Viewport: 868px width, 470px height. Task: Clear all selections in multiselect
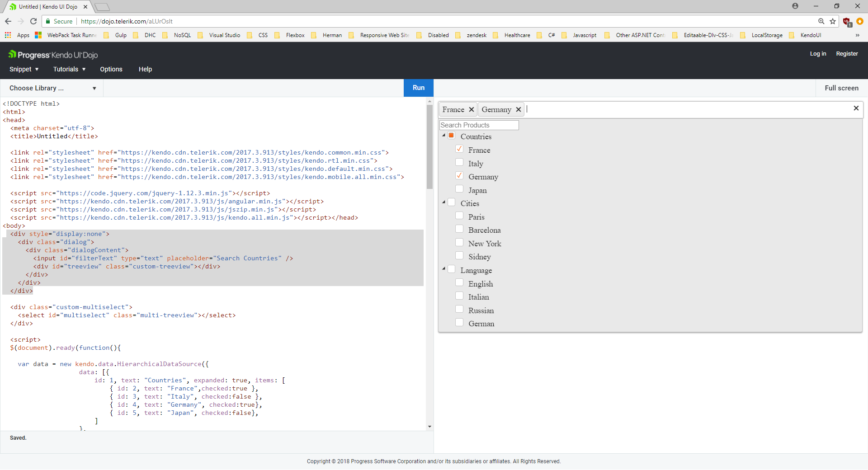(856, 108)
